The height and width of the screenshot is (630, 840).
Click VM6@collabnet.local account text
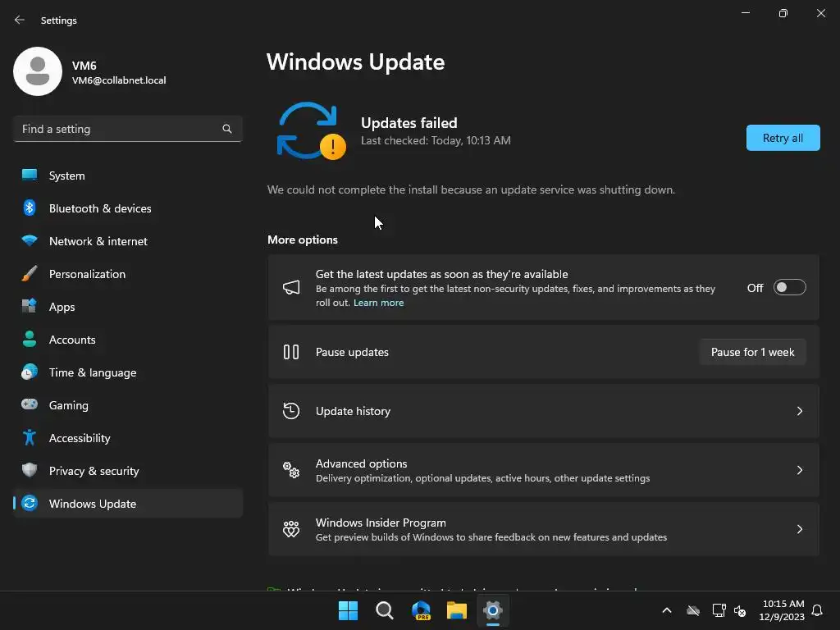119,80
